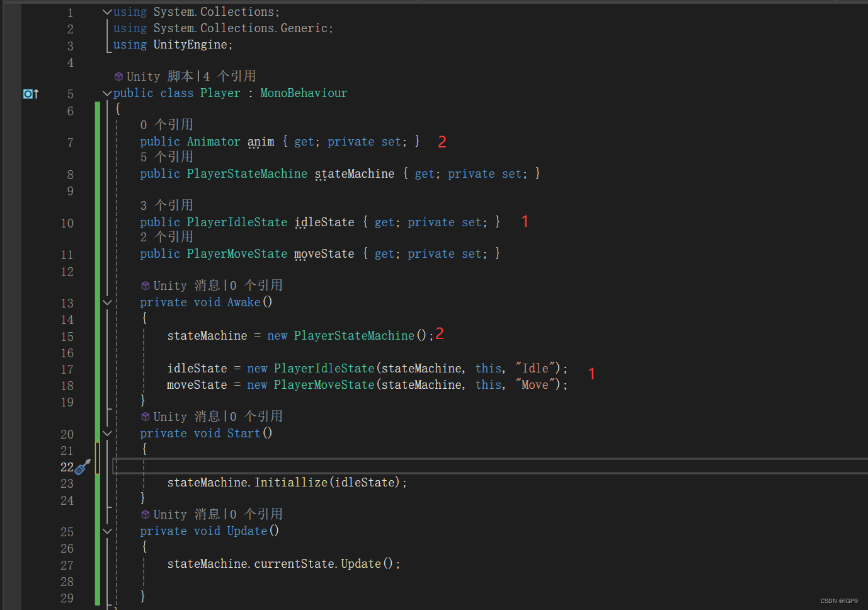
Task: Click System.Collections.Generic on line 2
Action: [x=241, y=28]
